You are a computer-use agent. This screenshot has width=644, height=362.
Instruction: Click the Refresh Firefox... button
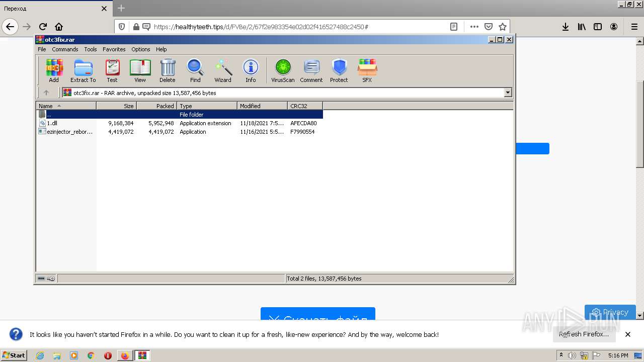point(584,334)
